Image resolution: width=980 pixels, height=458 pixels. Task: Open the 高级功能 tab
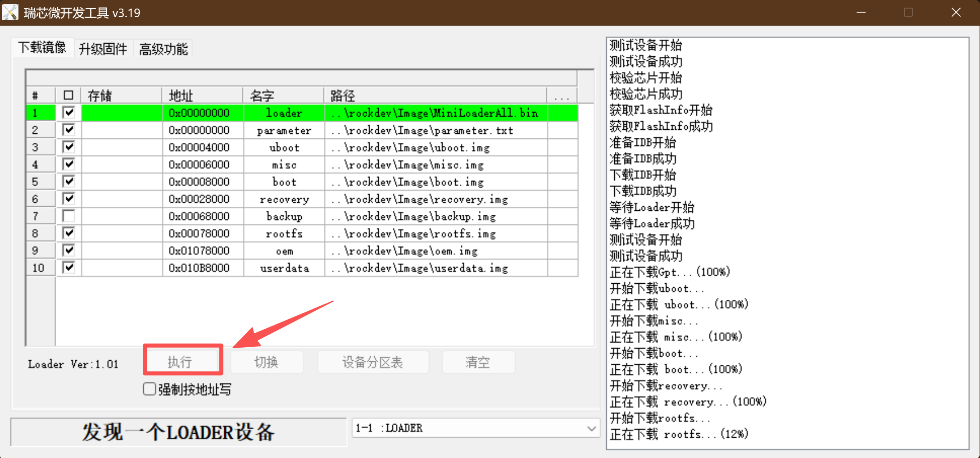[x=163, y=49]
